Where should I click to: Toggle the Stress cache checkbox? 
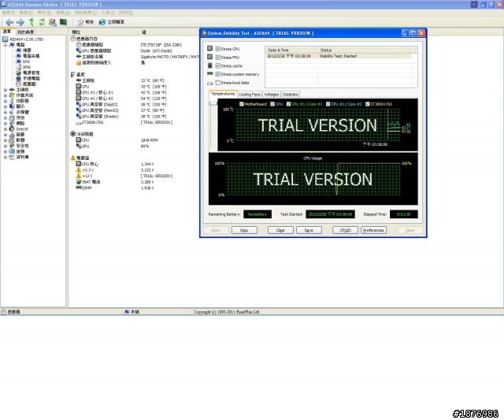click(217, 65)
